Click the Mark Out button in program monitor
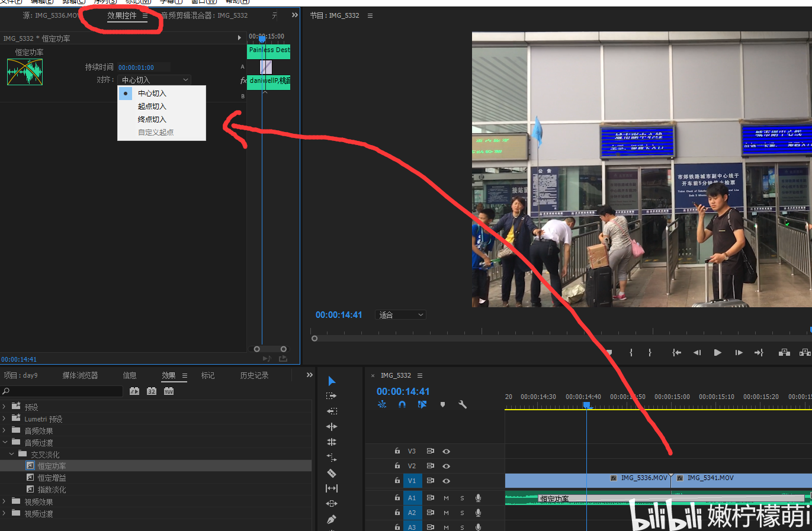 650,353
